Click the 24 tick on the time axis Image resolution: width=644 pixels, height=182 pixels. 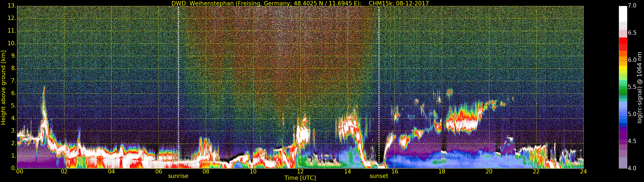tap(583, 172)
